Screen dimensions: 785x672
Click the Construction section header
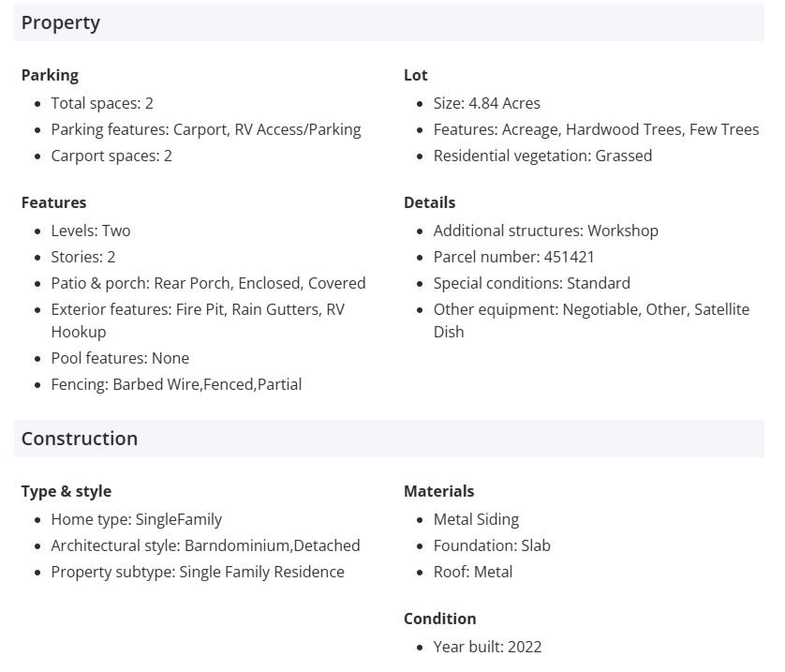click(x=80, y=439)
